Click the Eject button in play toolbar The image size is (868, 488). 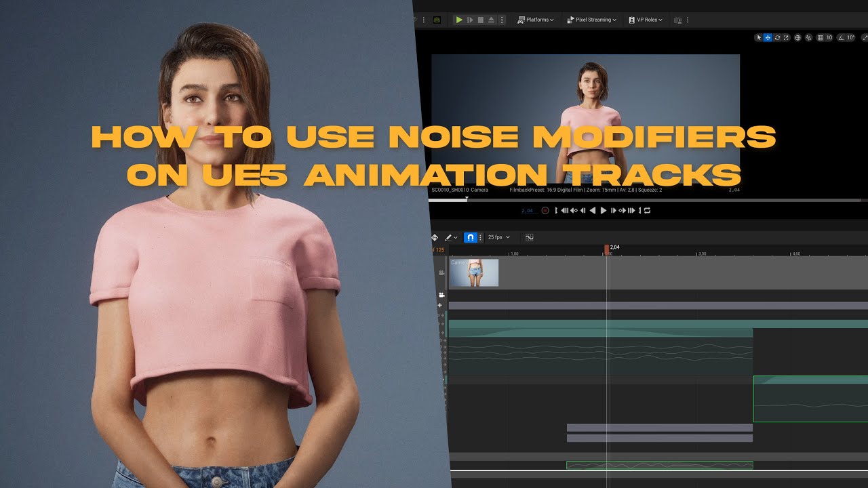pyautogui.click(x=491, y=20)
